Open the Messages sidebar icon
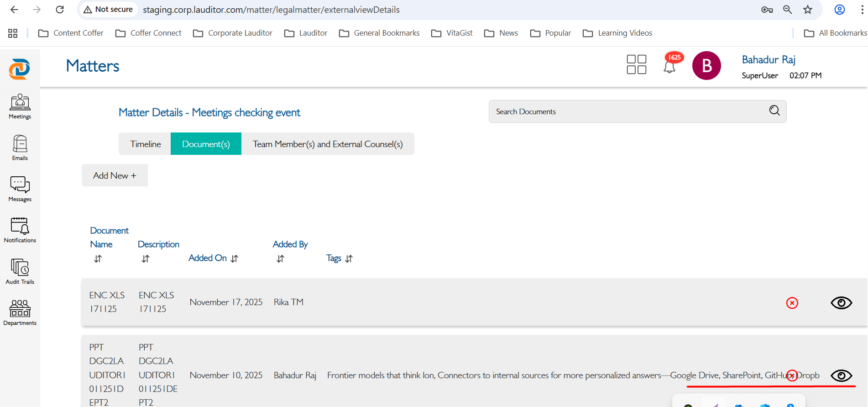 point(20,189)
